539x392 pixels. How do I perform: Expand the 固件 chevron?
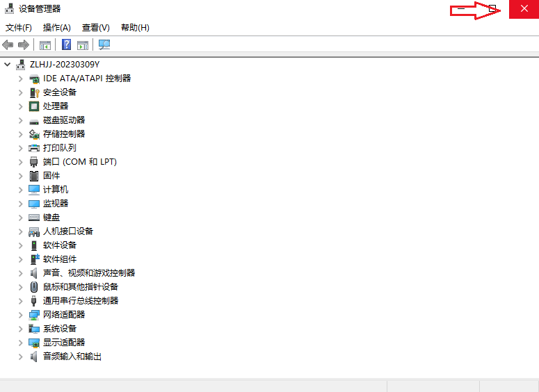coord(21,176)
